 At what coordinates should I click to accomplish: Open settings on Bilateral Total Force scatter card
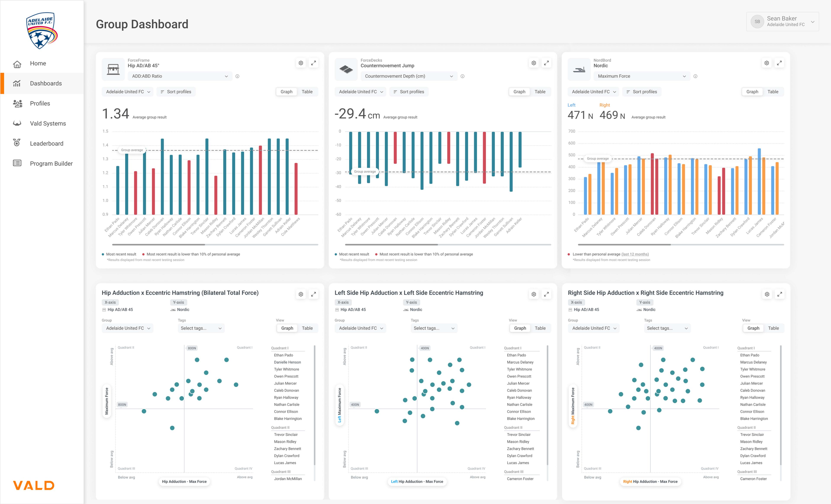pyautogui.click(x=301, y=294)
